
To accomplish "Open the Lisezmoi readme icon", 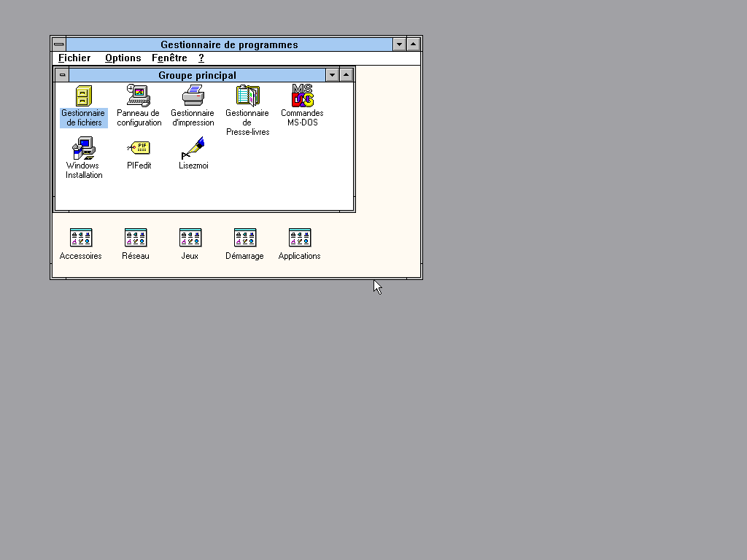I will (193, 149).
